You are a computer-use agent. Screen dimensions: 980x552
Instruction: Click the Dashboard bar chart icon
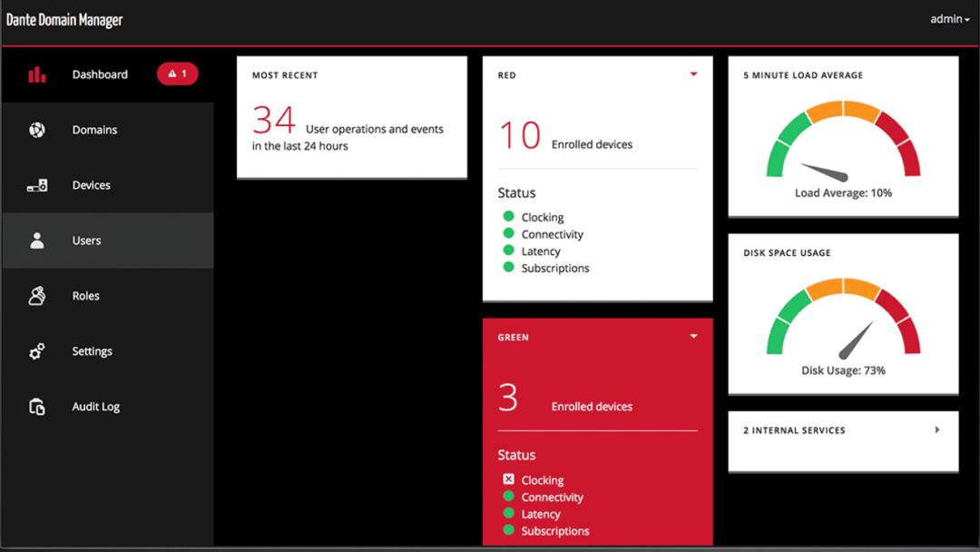pos(36,74)
